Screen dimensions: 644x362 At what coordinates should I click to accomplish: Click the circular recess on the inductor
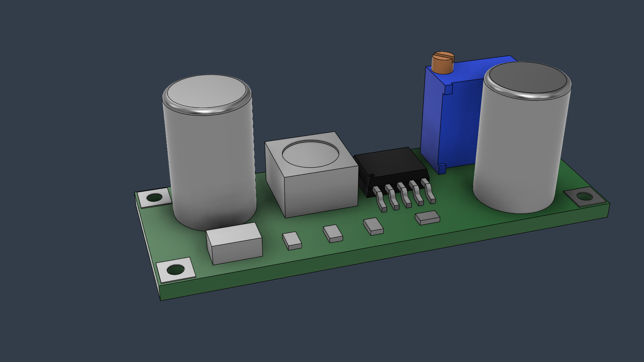(310, 154)
